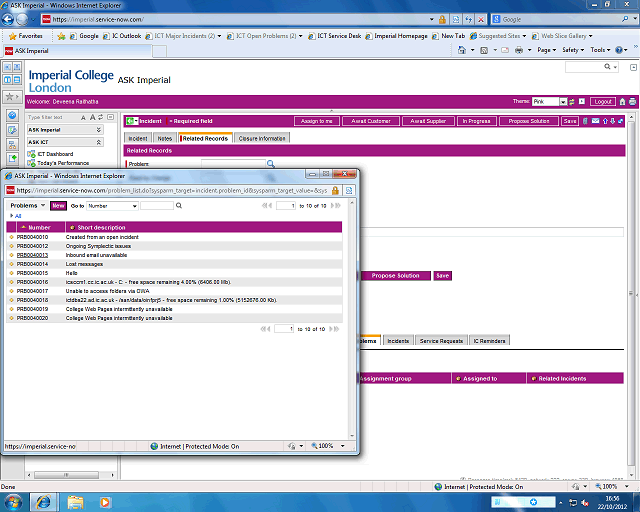The width and height of the screenshot is (640, 512).
Task: Click the green back arrow beside Incident
Action: (132, 121)
